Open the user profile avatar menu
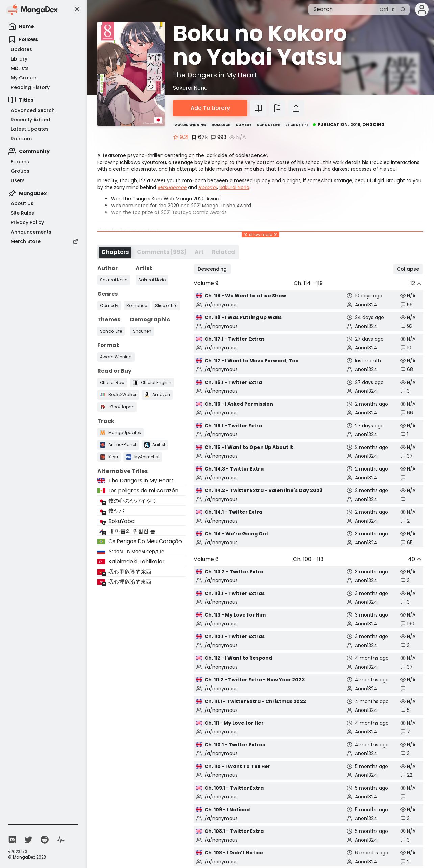This screenshot has width=434, height=868. tap(421, 9)
